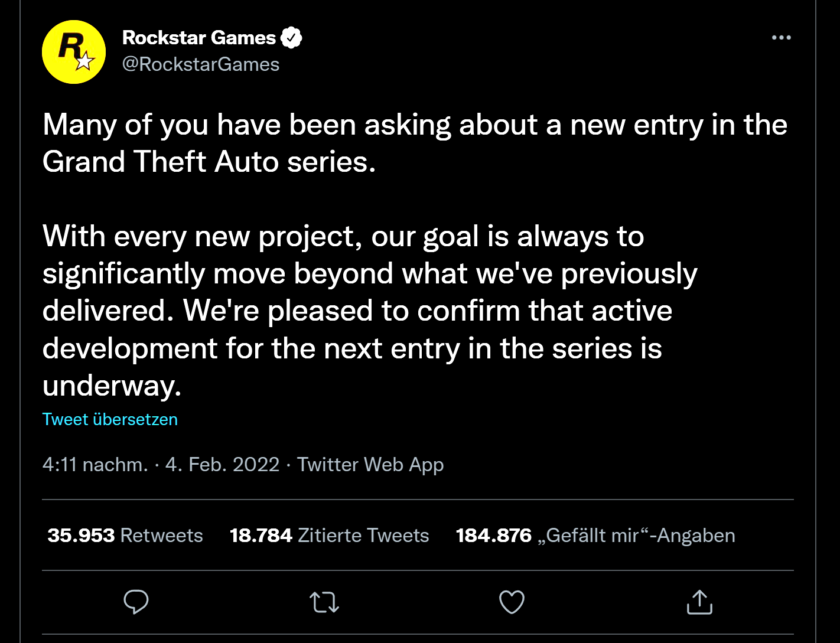
Task: Click Tweet übersetzen to translate
Action: 110,419
